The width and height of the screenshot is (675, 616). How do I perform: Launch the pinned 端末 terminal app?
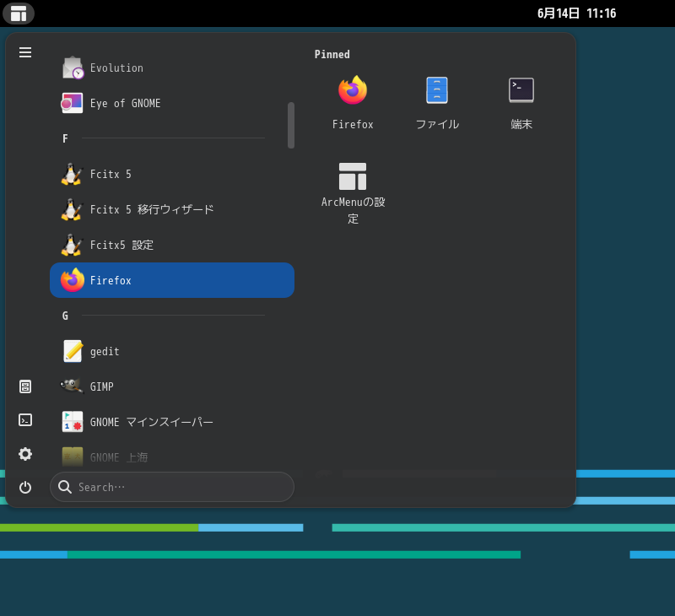tap(521, 102)
